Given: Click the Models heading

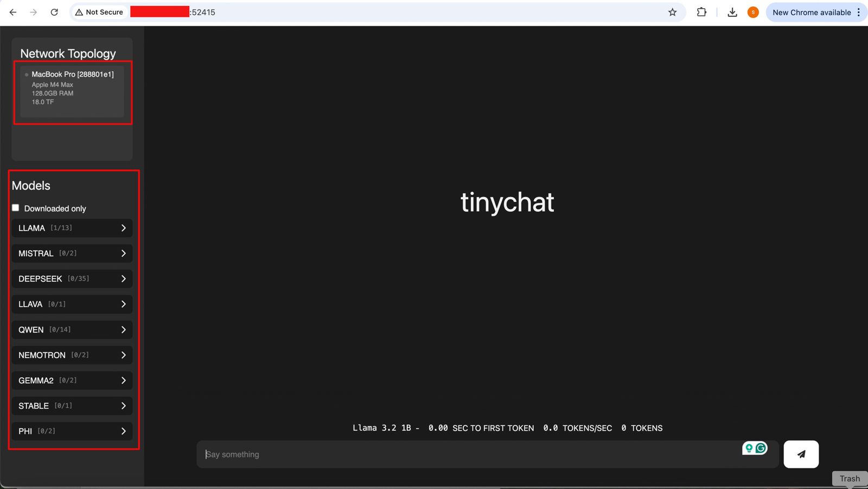Looking at the screenshot, I should (x=31, y=186).
